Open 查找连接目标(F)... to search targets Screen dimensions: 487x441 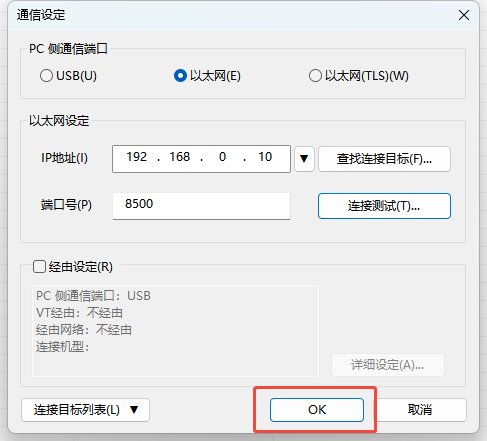click(384, 159)
